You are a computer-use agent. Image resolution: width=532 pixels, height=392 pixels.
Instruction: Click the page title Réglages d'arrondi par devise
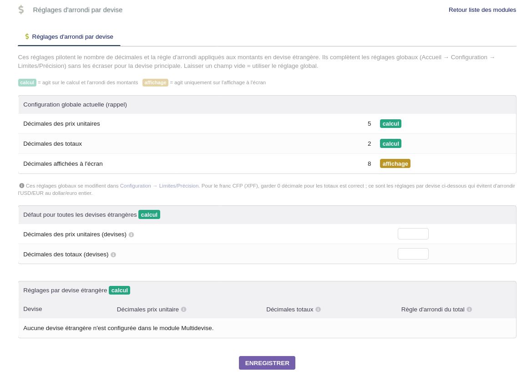(78, 10)
